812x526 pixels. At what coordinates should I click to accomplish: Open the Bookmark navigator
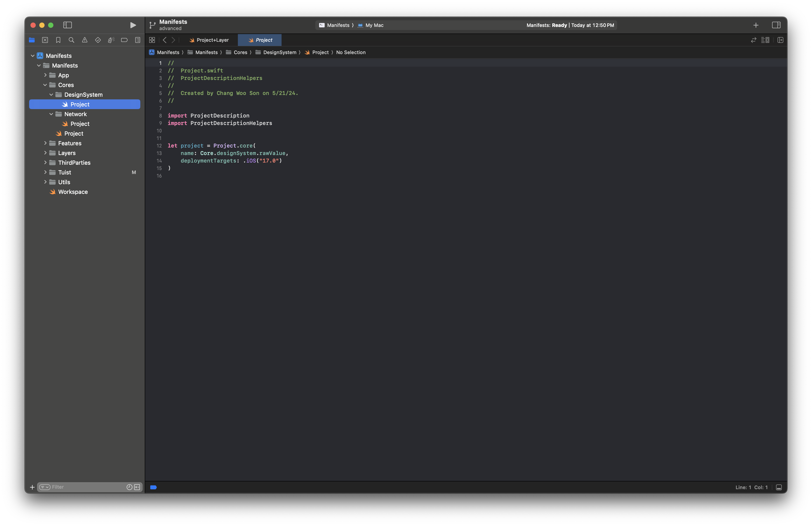(58, 40)
